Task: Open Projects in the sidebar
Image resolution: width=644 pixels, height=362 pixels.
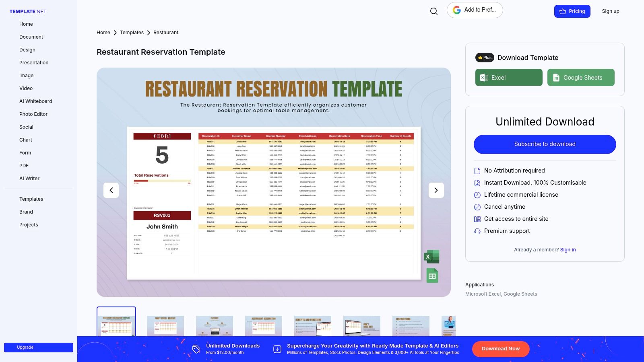Action: tap(29, 225)
